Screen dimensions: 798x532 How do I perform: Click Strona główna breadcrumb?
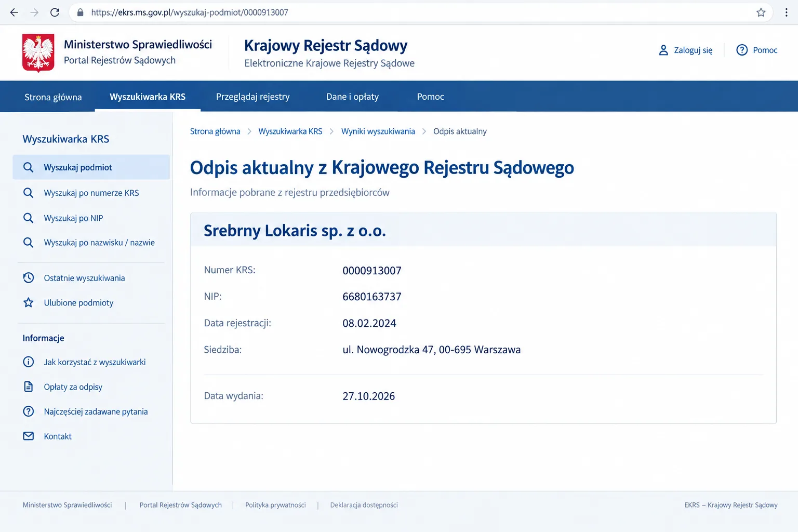pyautogui.click(x=215, y=131)
